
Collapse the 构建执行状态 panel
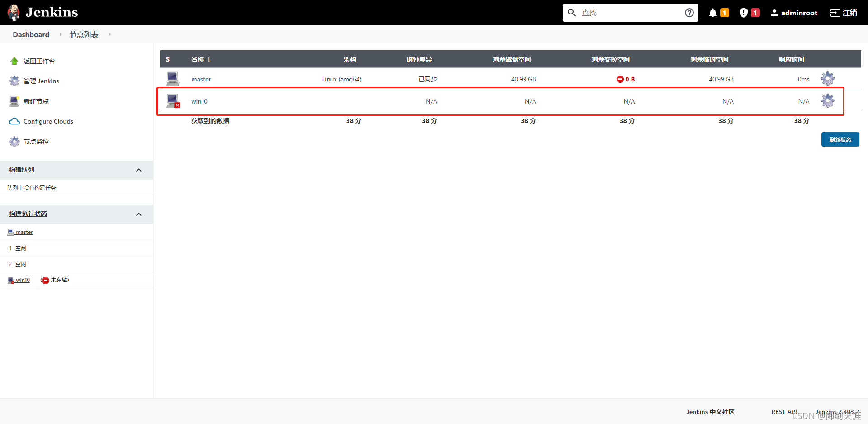[139, 214]
